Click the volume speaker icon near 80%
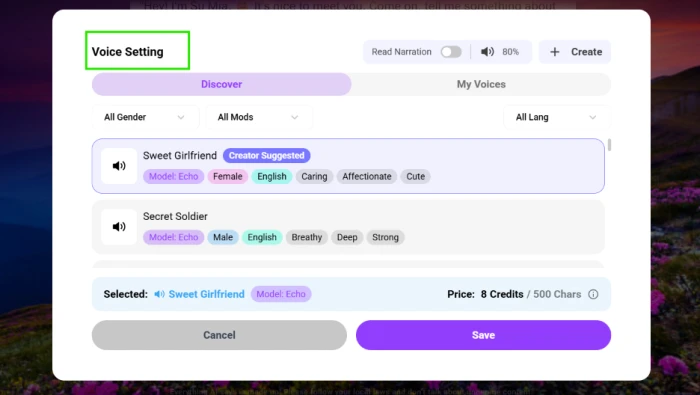700x395 pixels. coord(487,52)
